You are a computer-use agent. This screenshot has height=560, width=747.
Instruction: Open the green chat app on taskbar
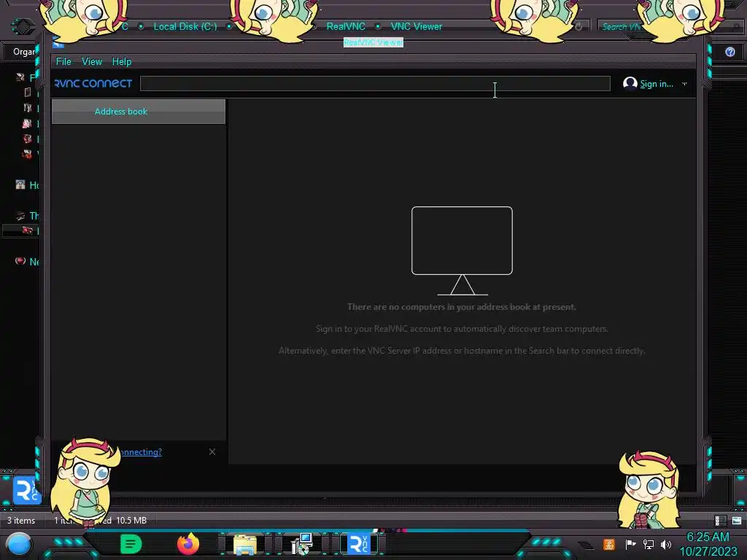pos(131,544)
